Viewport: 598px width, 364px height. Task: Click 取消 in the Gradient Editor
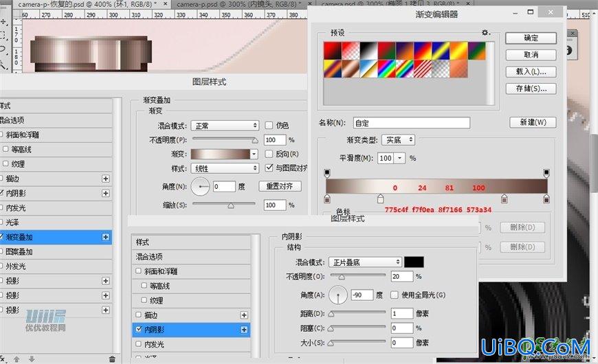pyautogui.click(x=531, y=55)
